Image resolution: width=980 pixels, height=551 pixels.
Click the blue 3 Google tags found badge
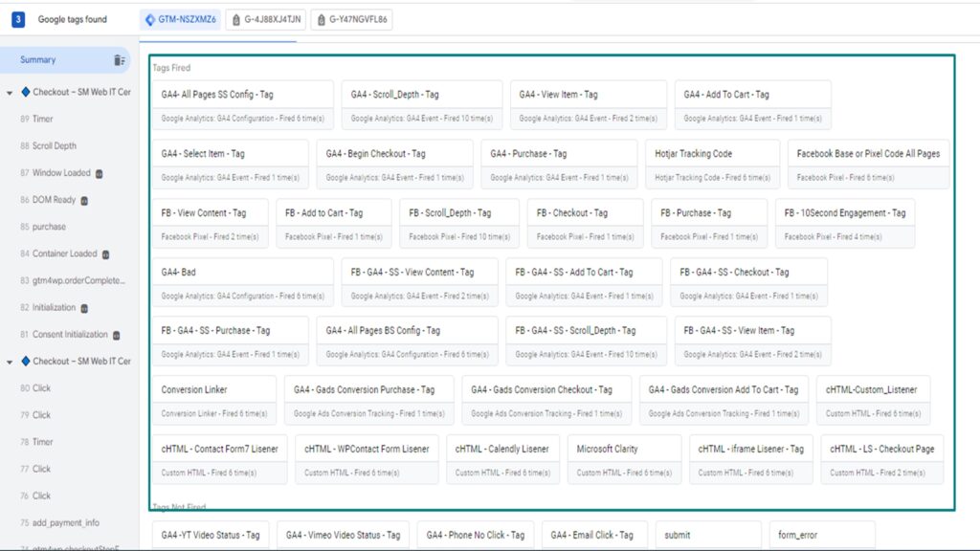click(x=16, y=18)
